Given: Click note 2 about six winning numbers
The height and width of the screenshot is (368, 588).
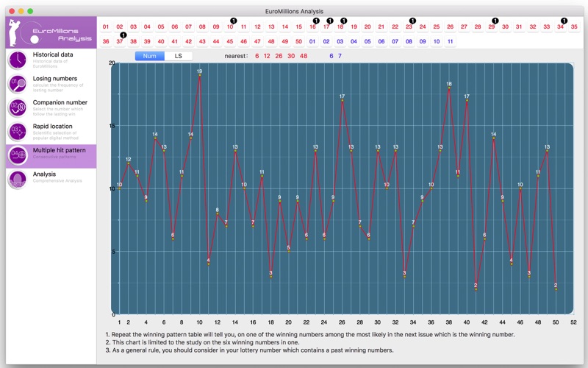Looking at the screenshot, I should (x=202, y=342).
